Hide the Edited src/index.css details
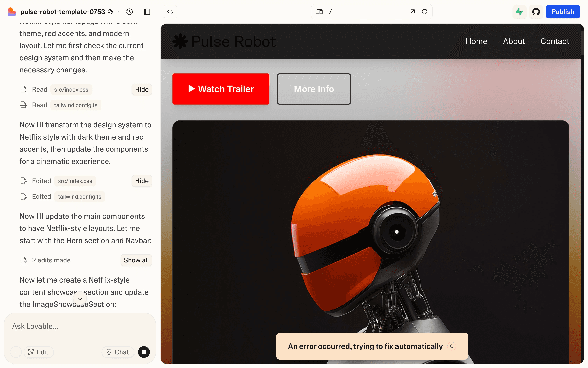The height and width of the screenshot is (368, 588). (x=142, y=181)
